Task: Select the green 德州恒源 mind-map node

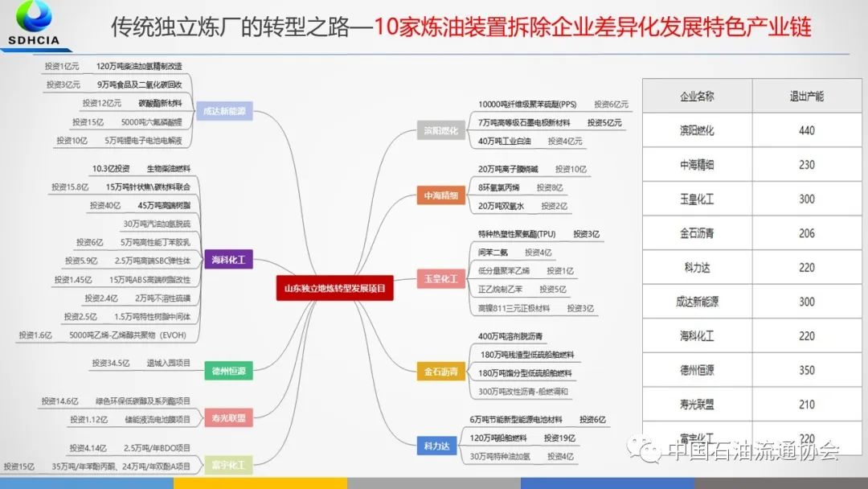Action: tap(228, 371)
